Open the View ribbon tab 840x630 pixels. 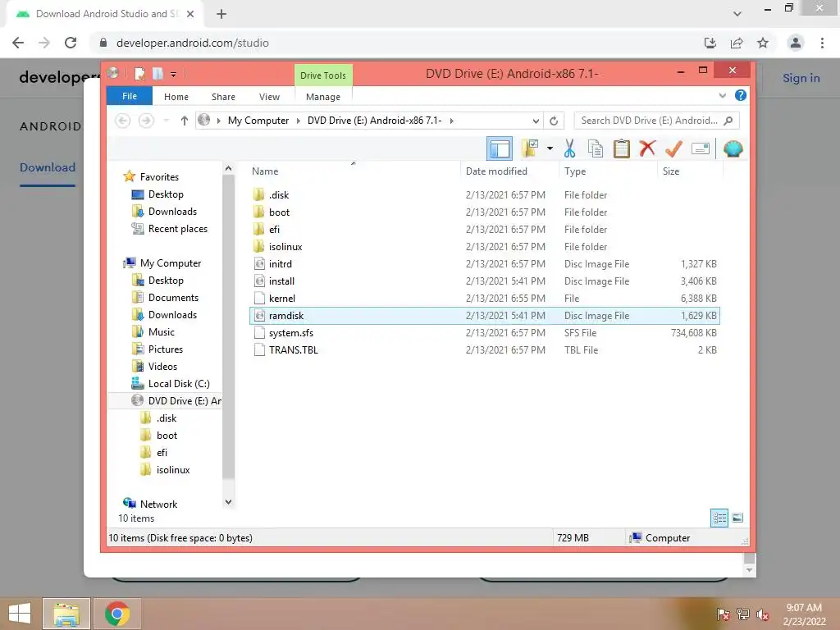[x=269, y=97]
